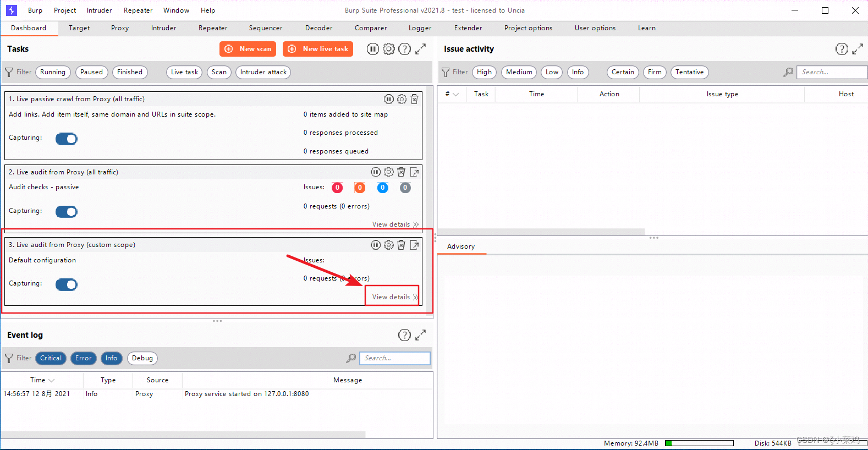868x450 pixels.
Task: Sort event log by Time column
Action: [x=42, y=380]
